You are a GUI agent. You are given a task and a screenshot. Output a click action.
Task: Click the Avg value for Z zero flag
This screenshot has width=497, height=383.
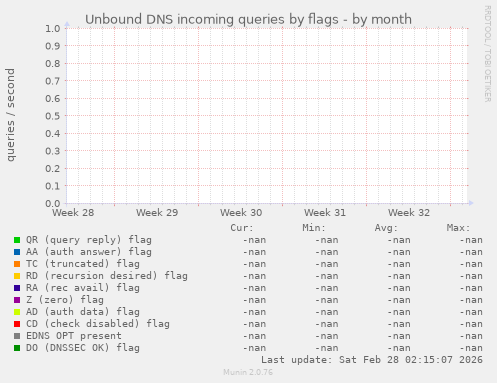coord(399,300)
